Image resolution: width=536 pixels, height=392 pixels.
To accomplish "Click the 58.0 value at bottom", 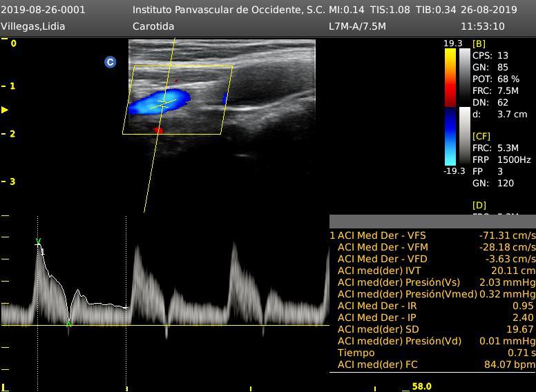I will (x=421, y=386).
